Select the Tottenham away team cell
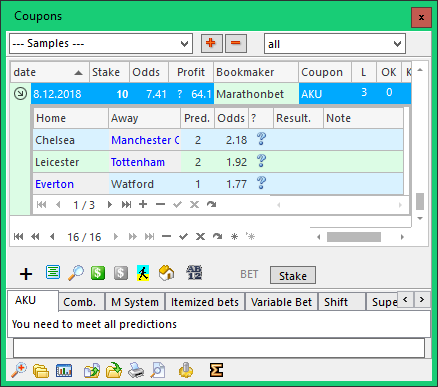This screenshot has width=438, height=387. click(145, 162)
